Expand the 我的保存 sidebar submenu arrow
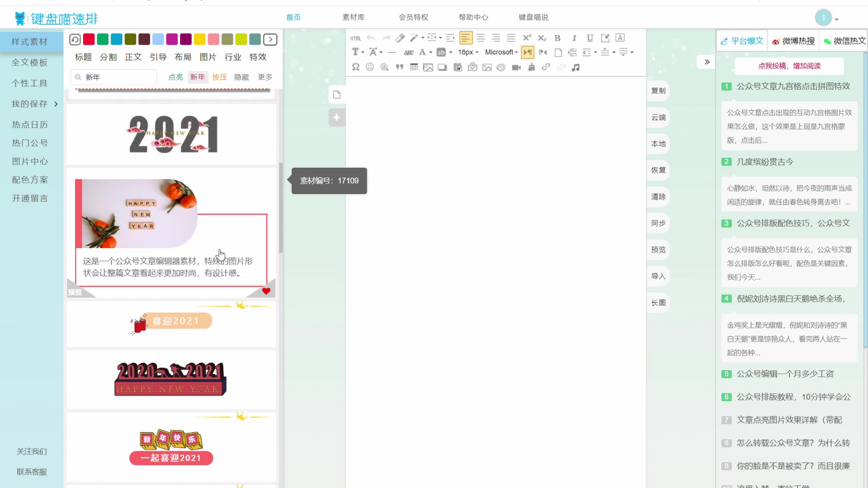The image size is (868, 488). [56, 104]
